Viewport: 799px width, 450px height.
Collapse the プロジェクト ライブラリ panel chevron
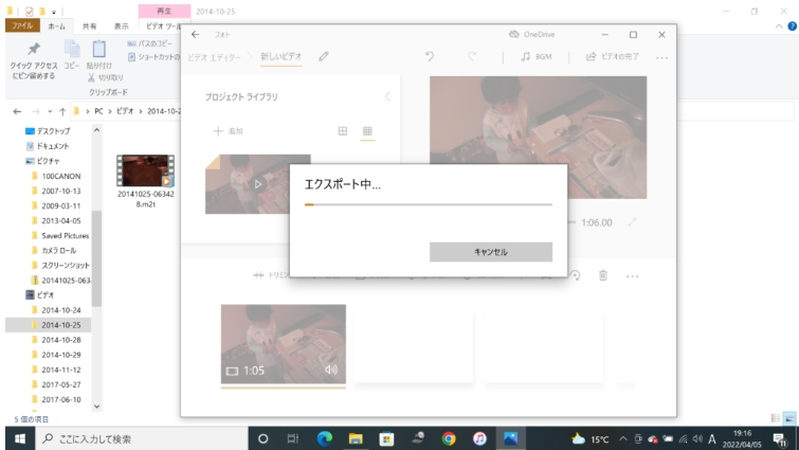pos(387,96)
